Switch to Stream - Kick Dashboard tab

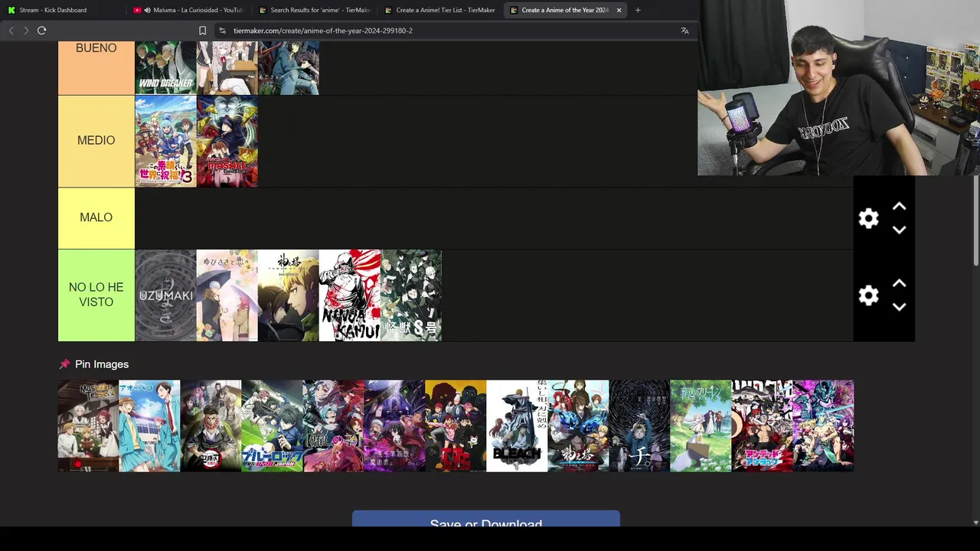(63, 10)
